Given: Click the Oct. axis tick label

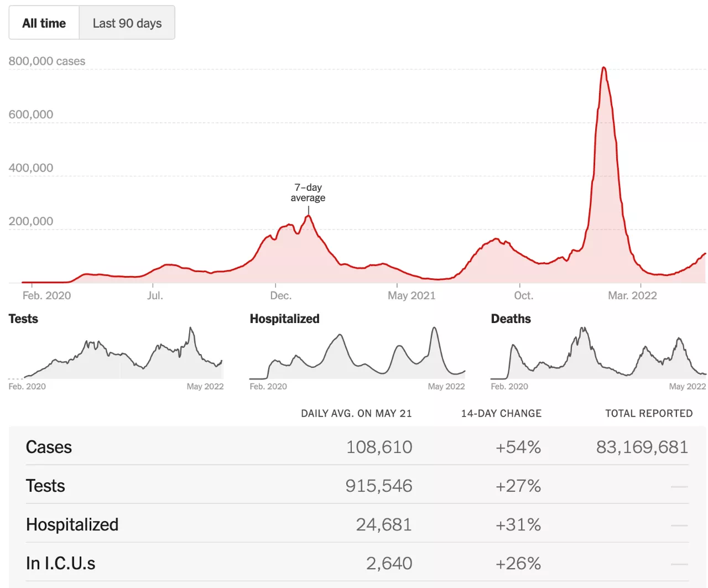Looking at the screenshot, I should coord(523,295).
